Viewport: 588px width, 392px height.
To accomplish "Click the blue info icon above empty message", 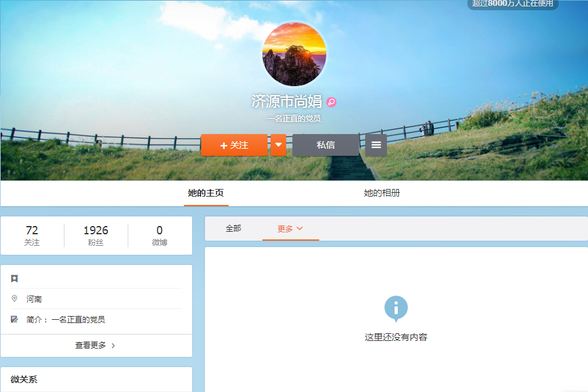I will tap(396, 308).
